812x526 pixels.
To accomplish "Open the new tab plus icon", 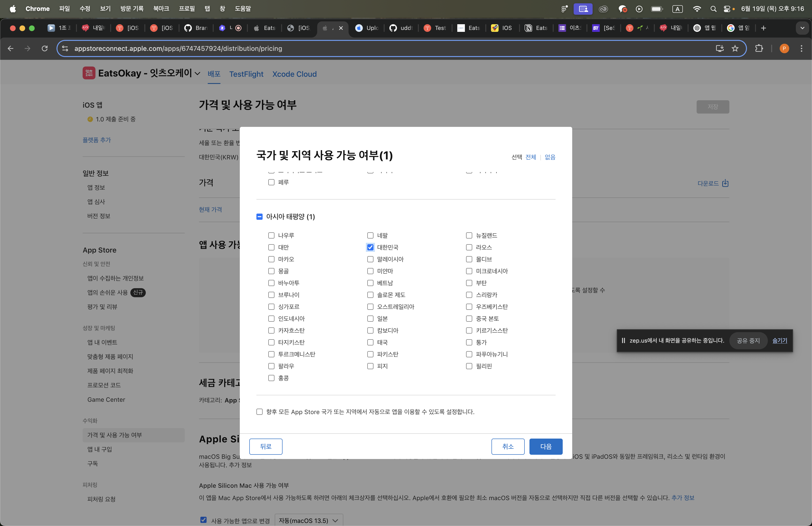I will [764, 28].
